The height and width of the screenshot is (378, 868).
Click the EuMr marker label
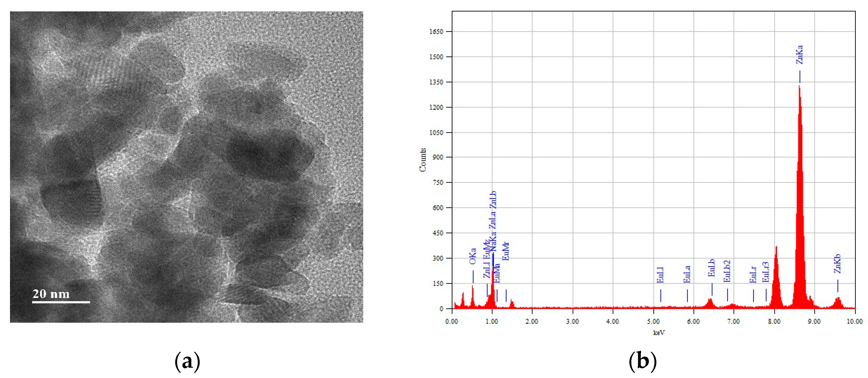tap(506, 251)
